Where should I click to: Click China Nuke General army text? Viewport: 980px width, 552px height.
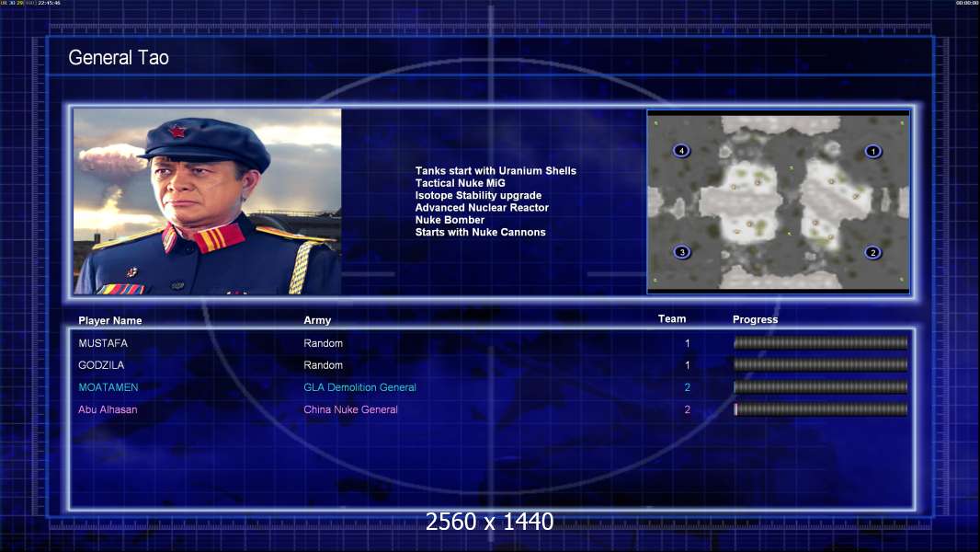[350, 409]
